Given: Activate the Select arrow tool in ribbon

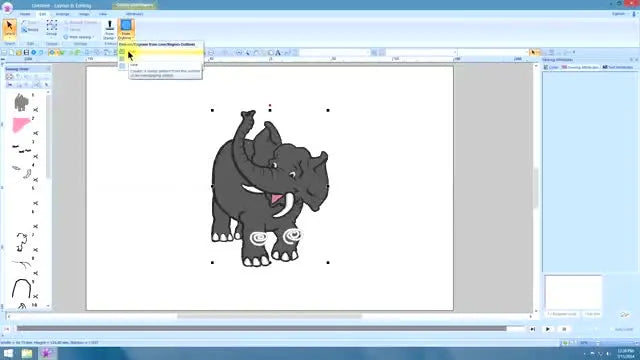Looking at the screenshot, I should [x=9, y=29].
